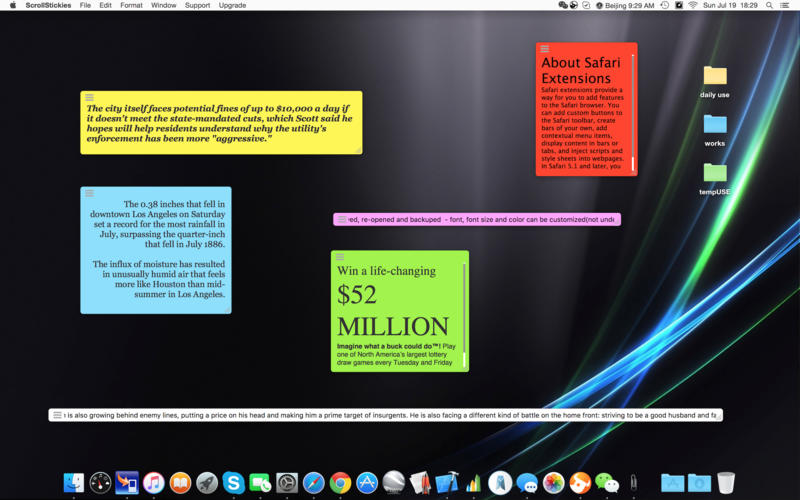The image size is (800, 500).
Task: Open the white scrolling ticker's menu icon
Action: [57, 415]
